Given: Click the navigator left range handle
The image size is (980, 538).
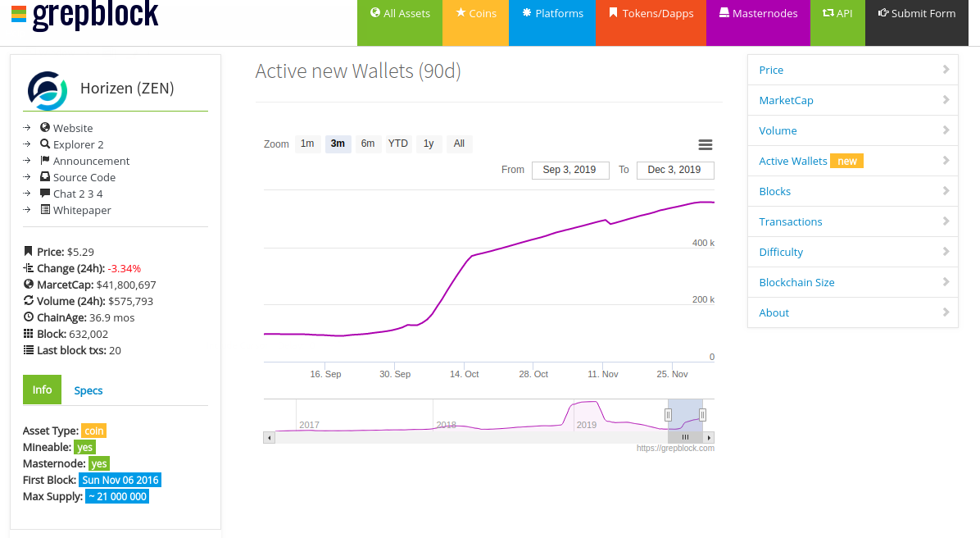Looking at the screenshot, I should pos(668,415).
